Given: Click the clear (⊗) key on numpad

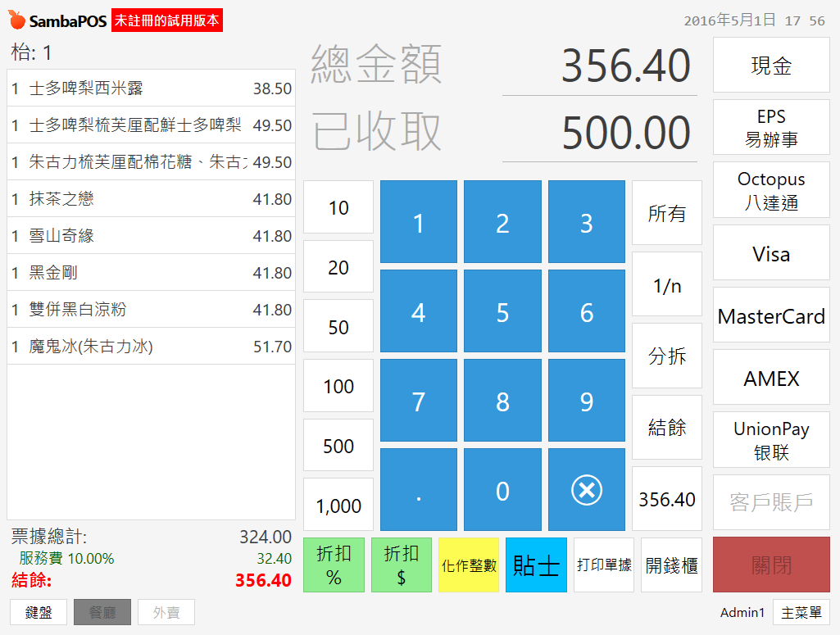Looking at the screenshot, I should (x=586, y=490).
